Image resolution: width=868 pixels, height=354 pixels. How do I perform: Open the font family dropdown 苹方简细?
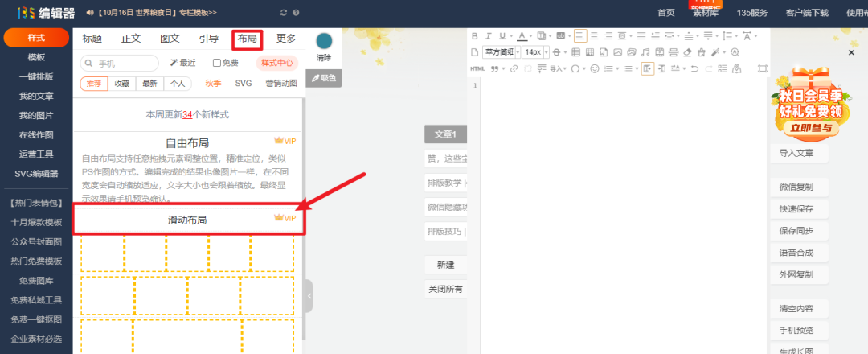(x=502, y=52)
